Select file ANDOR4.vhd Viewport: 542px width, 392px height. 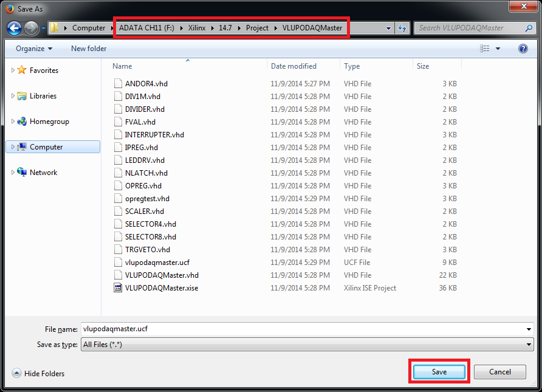(x=146, y=84)
